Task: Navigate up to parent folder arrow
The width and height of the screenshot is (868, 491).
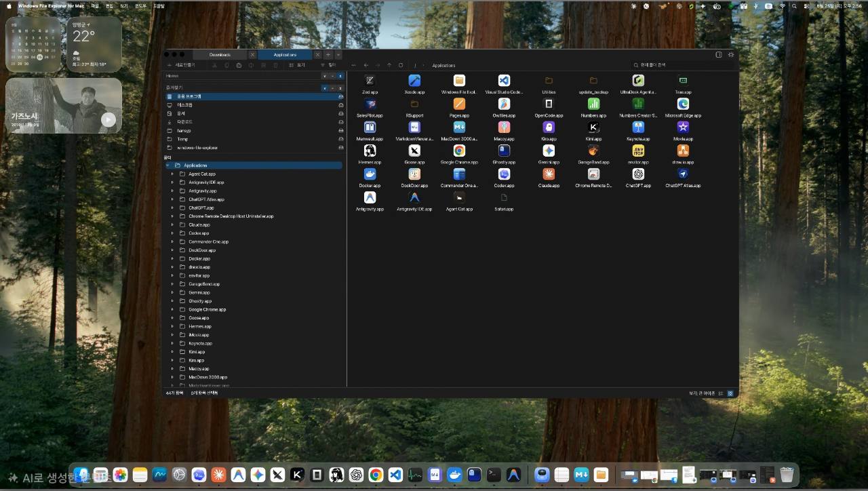Action: point(389,65)
